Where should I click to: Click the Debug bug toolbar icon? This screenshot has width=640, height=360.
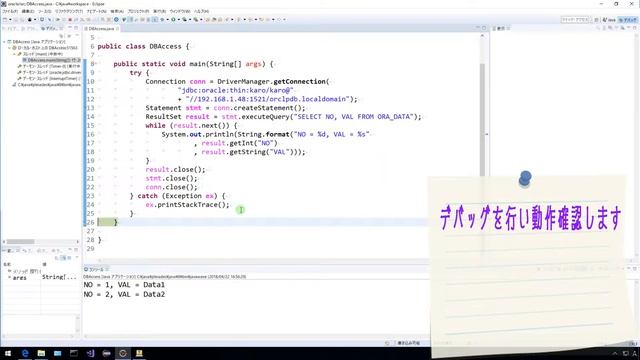pos(162,20)
